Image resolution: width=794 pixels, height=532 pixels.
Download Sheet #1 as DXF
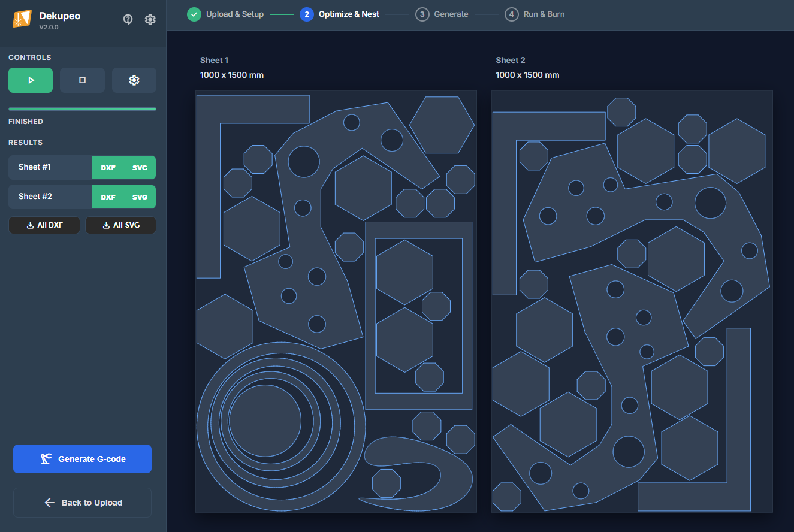click(x=108, y=168)
